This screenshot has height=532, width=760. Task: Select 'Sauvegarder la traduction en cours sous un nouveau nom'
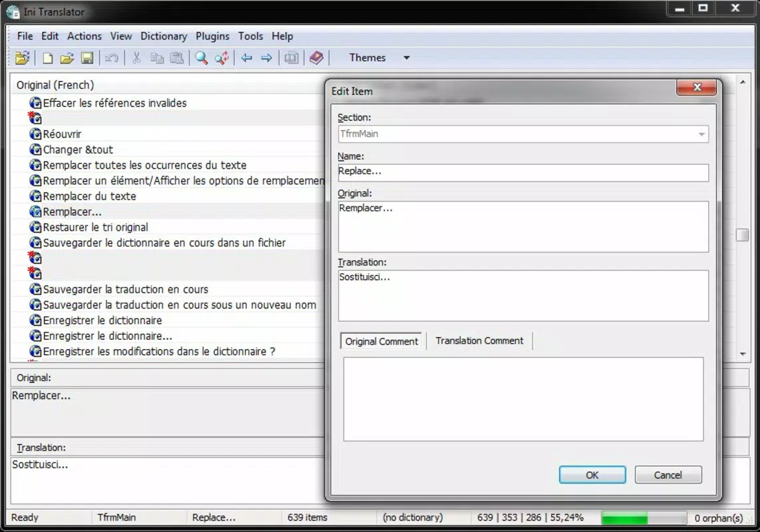(x=167, y=305)
